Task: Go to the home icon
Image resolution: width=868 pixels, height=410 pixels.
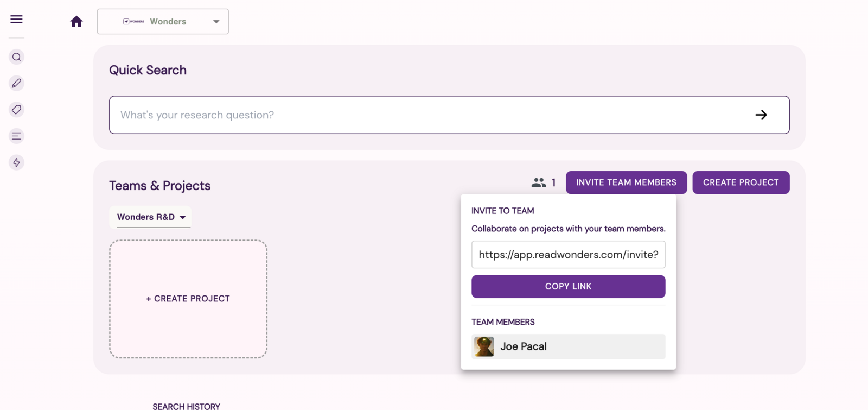Action: click(x=76, y=21)
